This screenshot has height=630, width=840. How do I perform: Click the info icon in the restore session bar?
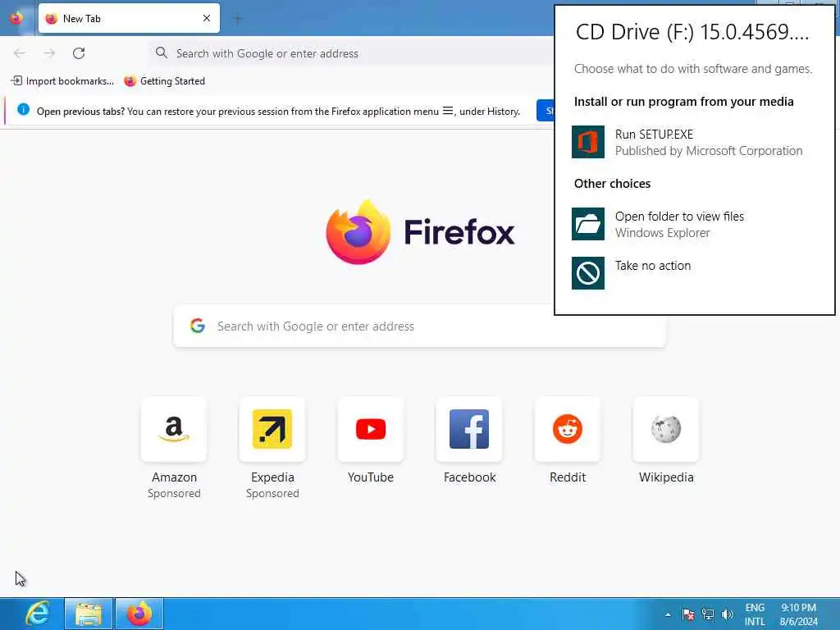pyautogui.click(x=23, y=109)
